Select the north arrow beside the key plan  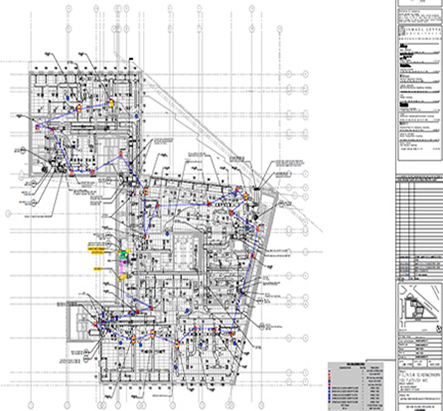(x=437, y=329)
